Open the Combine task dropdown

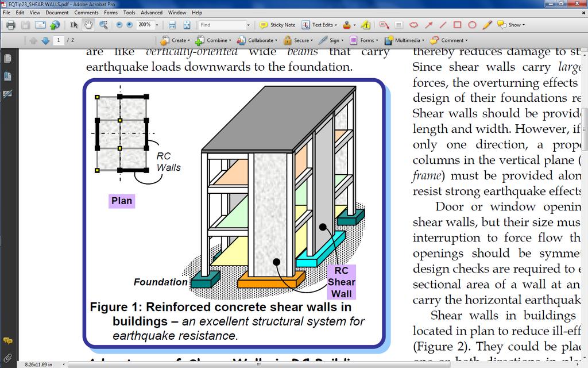point(214,40)
